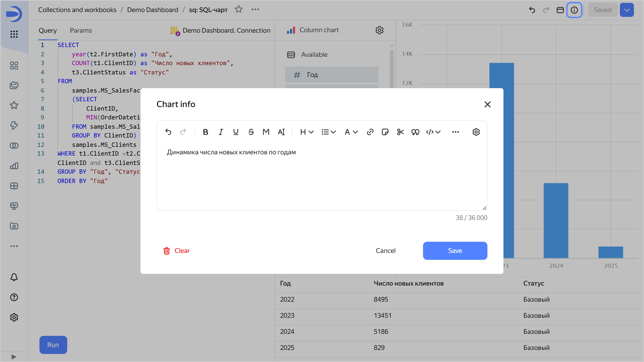Save the chart info

[455, 251]
